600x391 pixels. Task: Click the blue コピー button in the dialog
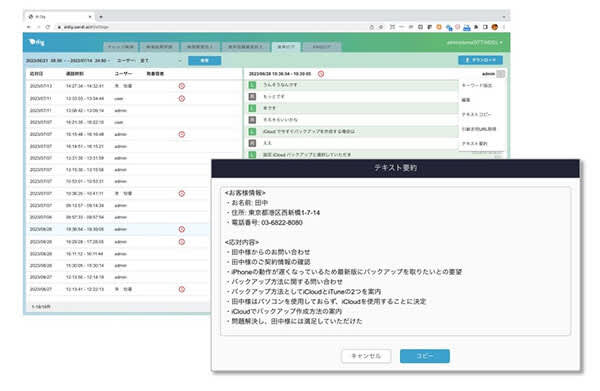tap(425, 356)
